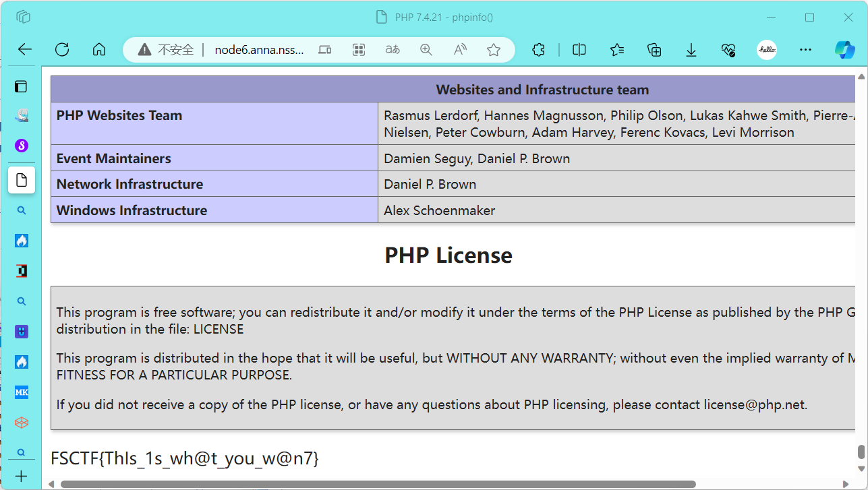Click the PHP License heading

pos(449,255)
